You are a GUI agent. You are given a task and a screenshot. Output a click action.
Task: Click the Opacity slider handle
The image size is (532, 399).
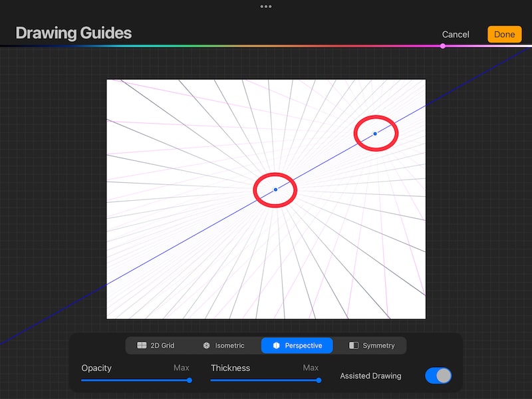click(190, 380)
